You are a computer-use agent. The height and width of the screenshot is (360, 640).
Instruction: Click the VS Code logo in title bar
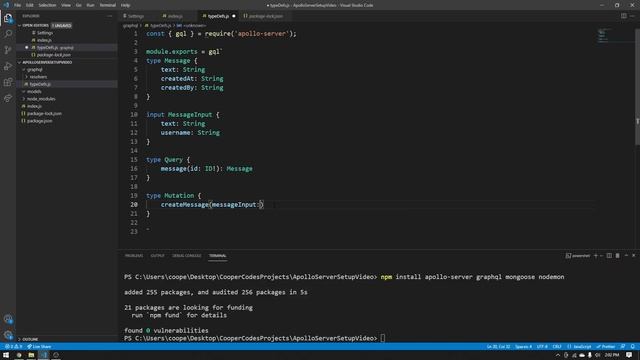point(6,5)
